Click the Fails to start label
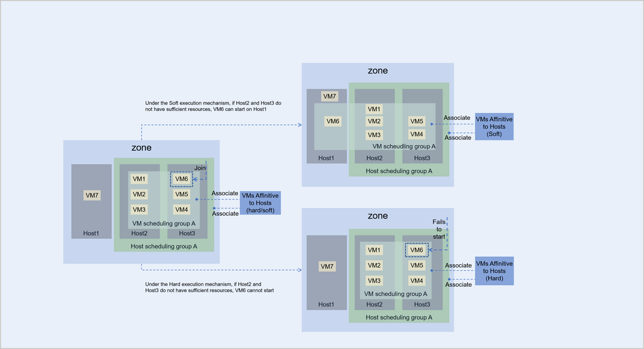 438,229
